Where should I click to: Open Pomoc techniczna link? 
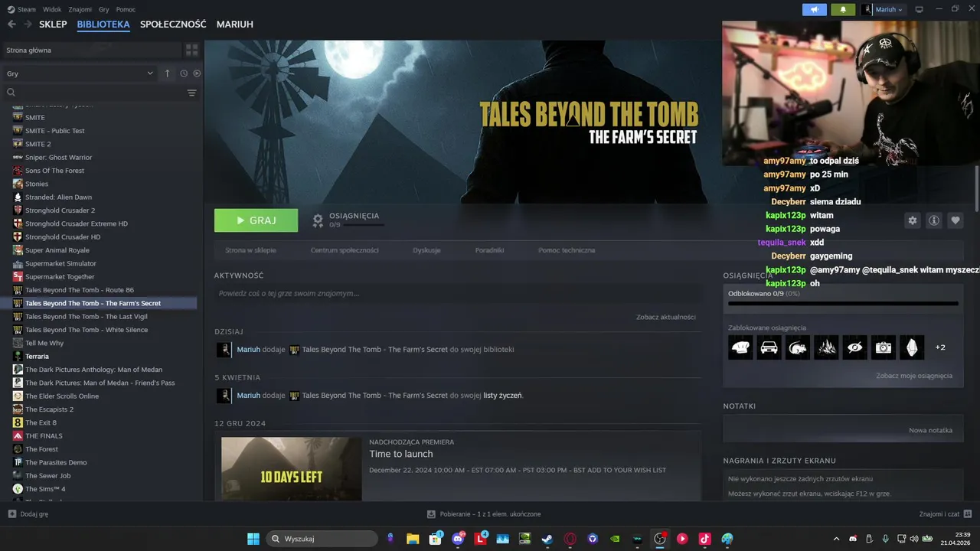tap(567, 250)
